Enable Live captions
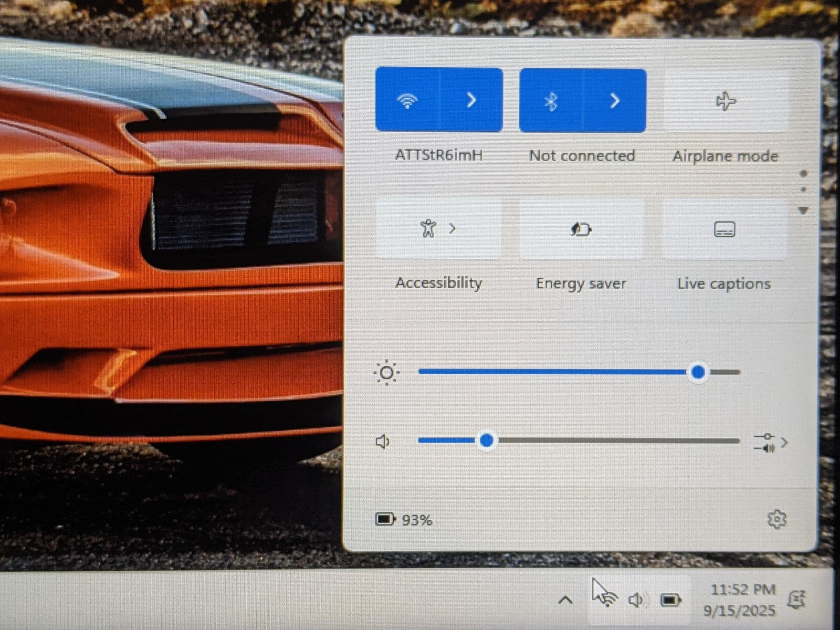This screenshot has width=840, height=630. (724, 229)
